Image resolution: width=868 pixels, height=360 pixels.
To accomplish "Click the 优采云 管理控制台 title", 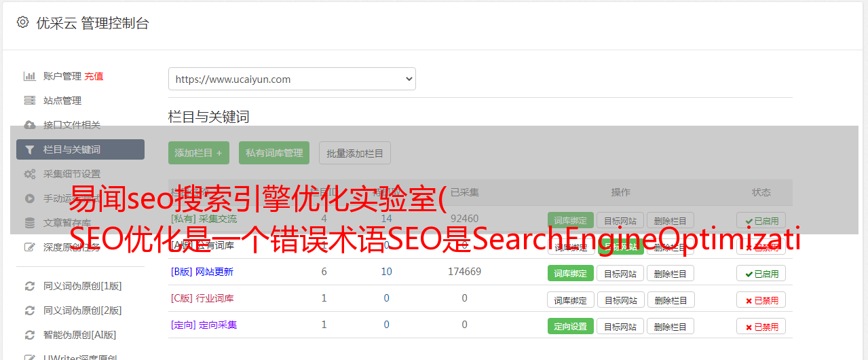I will click(92, 23).
